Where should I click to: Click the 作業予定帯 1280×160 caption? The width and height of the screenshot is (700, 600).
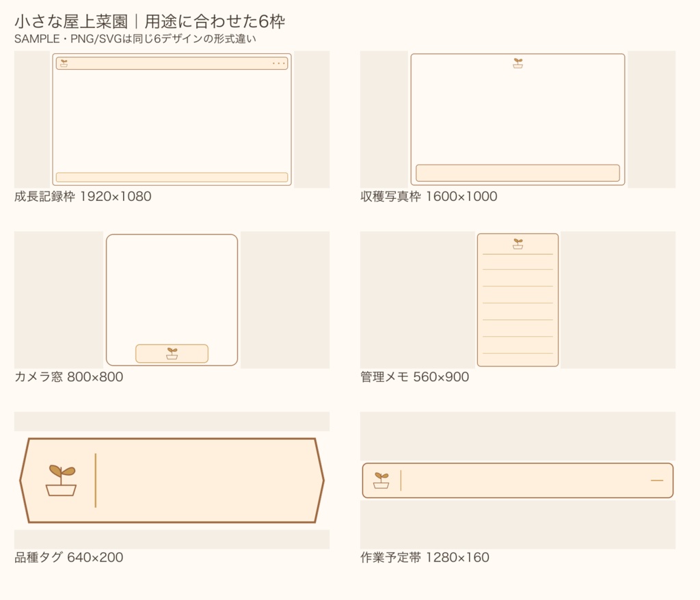coord(425,557)
